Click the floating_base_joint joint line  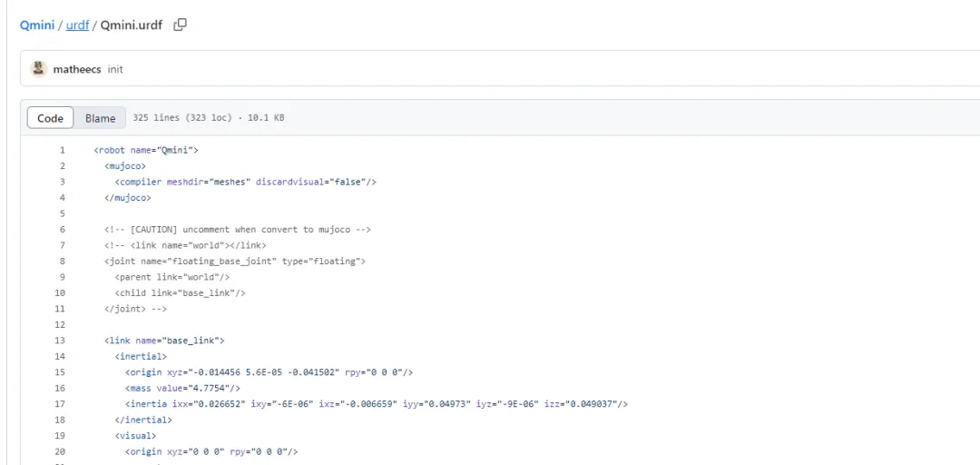click(x=235, y=261)
